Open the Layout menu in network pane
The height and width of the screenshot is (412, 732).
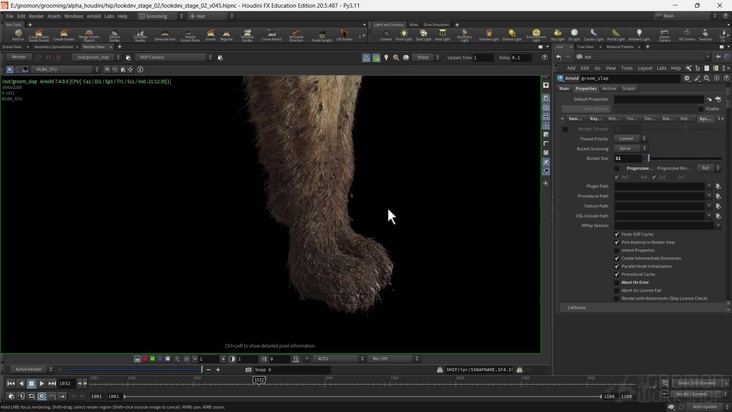[x=645, y=68]
